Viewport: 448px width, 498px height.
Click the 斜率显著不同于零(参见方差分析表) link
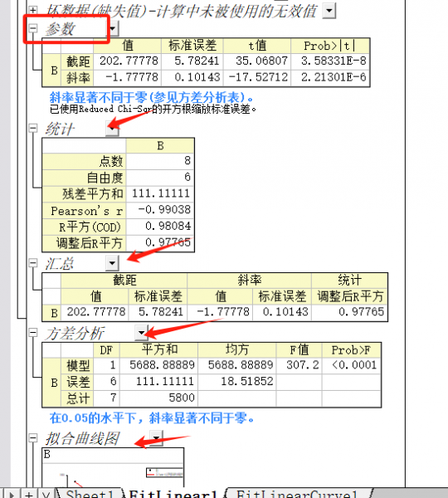152,97
